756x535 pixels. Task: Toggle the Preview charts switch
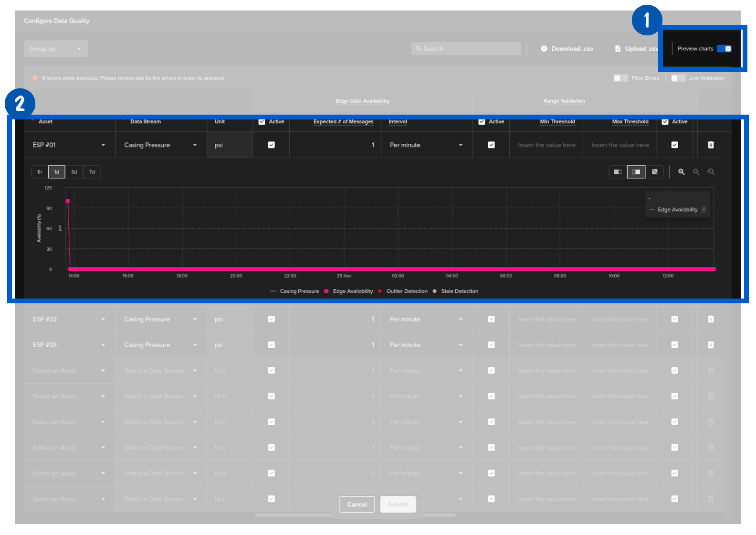click(x=724, y=49)
